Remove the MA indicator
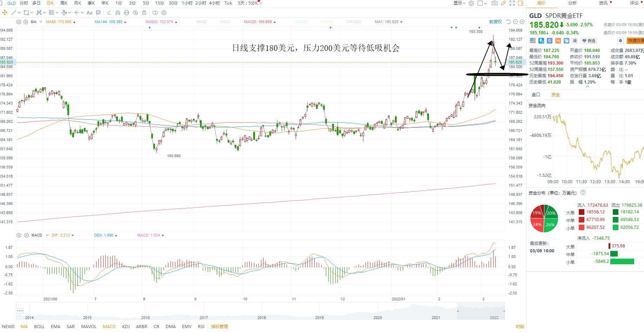The image size is (644, 332). (26, 22)
